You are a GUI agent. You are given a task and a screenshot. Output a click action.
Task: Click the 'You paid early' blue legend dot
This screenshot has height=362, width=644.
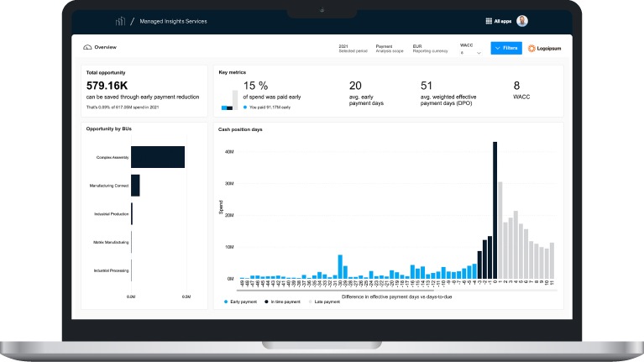245,108
